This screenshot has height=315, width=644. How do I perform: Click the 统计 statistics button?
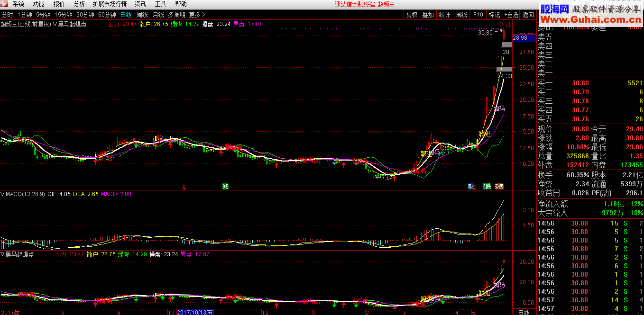tap(444, 15)
